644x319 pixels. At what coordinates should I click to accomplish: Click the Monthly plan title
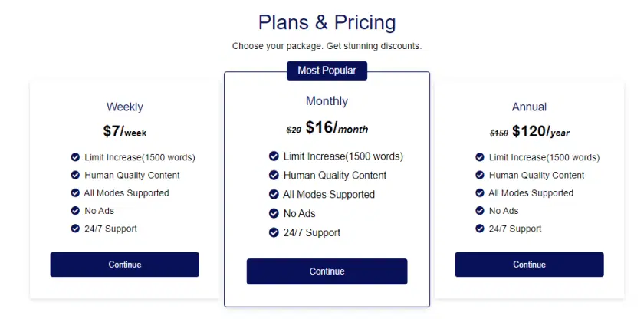[327, 101]
